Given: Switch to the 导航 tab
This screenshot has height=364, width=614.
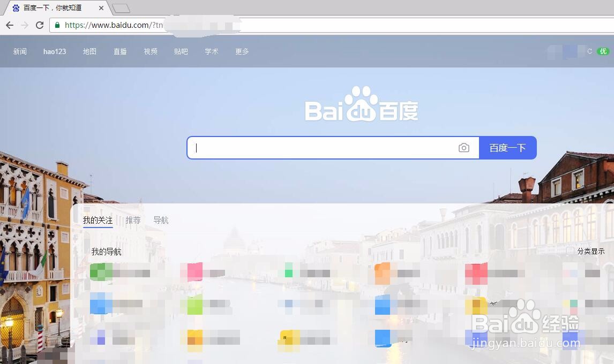Looking at the screenshot, I should pos(161,221).
